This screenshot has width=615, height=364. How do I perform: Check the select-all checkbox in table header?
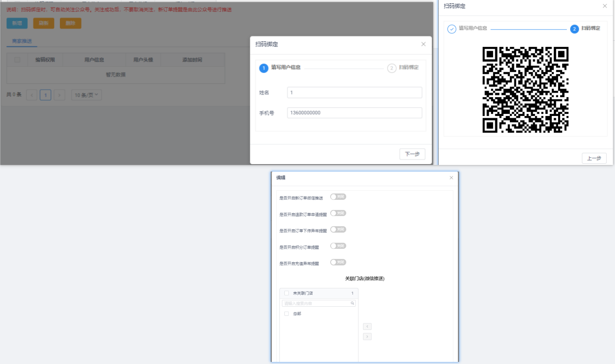coord(17,60)
